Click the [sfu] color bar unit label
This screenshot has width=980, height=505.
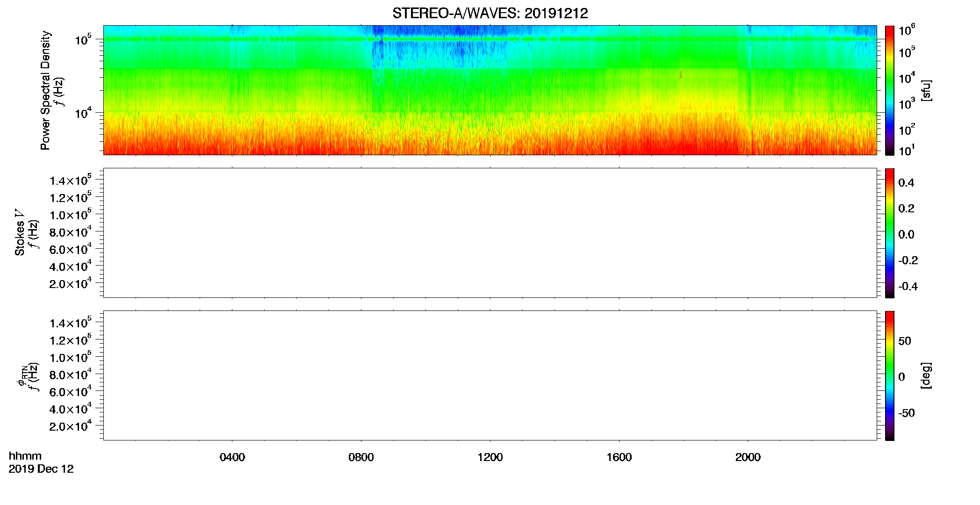point(926,90)
